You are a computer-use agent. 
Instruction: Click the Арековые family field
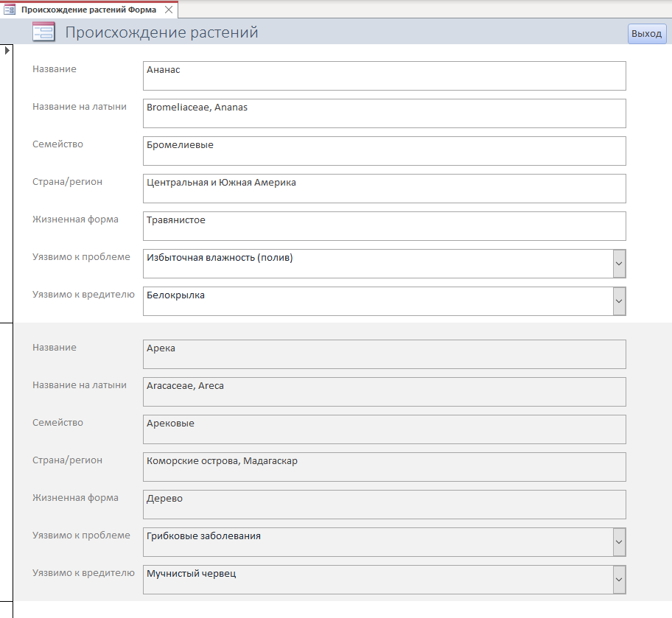385,429
